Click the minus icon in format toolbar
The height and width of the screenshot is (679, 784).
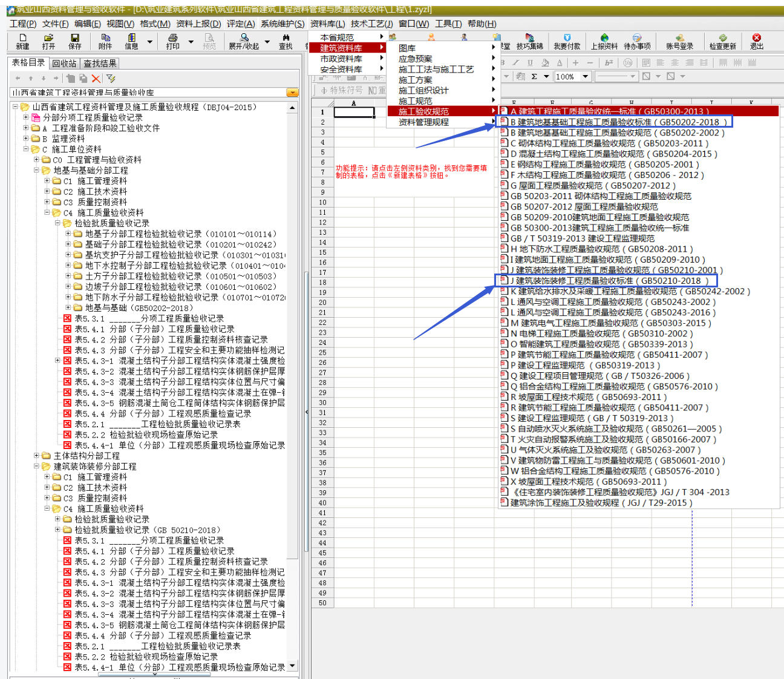click(x=590, y=63)
